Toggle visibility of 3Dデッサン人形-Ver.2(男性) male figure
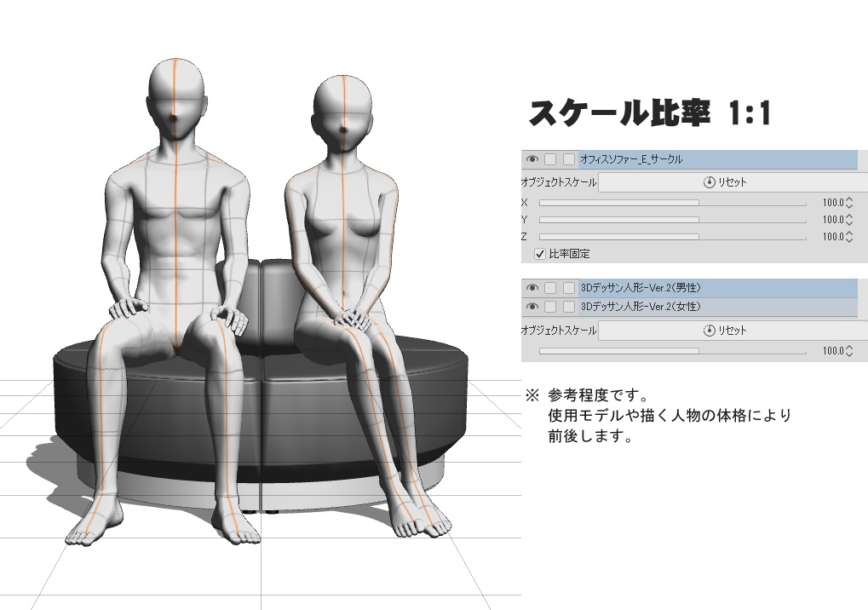This screenshot has height=610, width=868. [532, 287]
